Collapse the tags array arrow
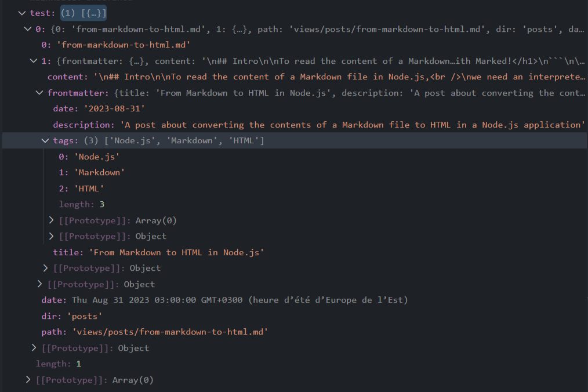The height and width of the screenshot is (392, 588). click(45, 141)
